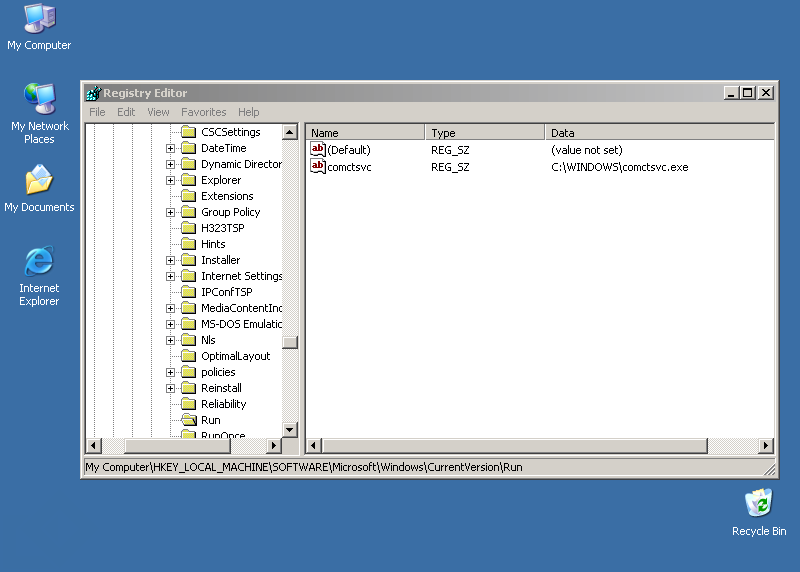Expand the MediaContentIndex key

(x=170, y=308)
